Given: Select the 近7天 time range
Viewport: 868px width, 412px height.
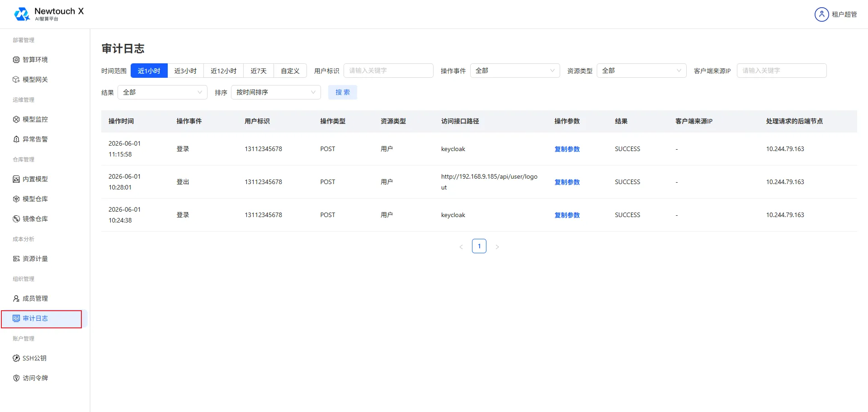Looking at the screenshot, I should point(259,71).
